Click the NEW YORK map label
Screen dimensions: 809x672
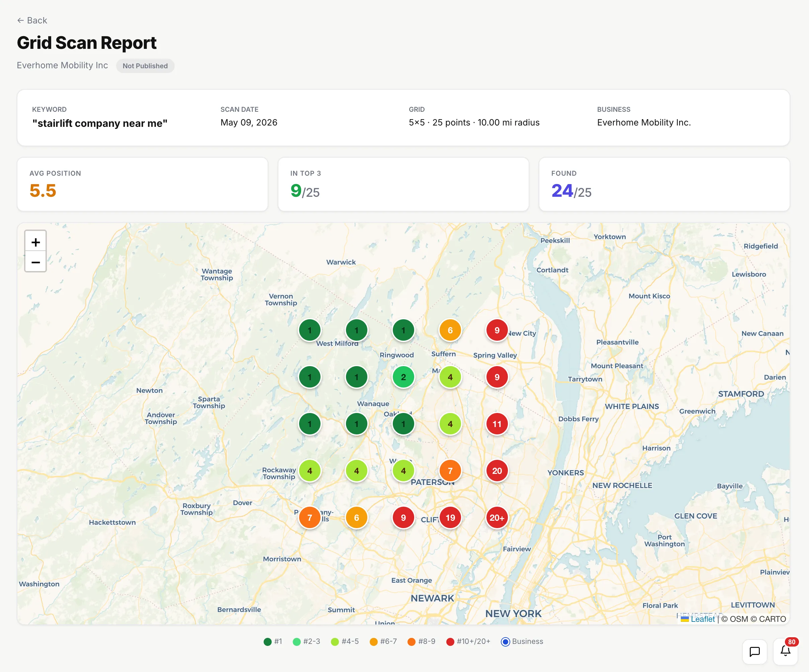[513, 613]
